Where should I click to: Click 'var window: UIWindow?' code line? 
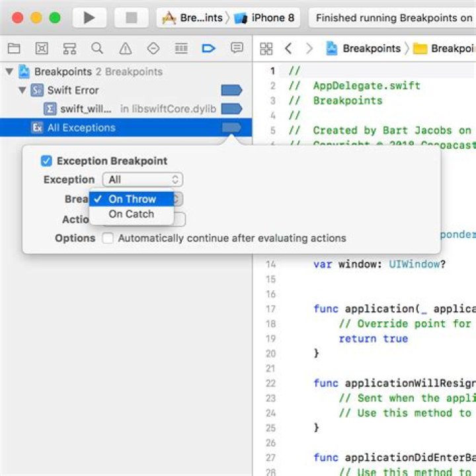click(x=379, y=264)
